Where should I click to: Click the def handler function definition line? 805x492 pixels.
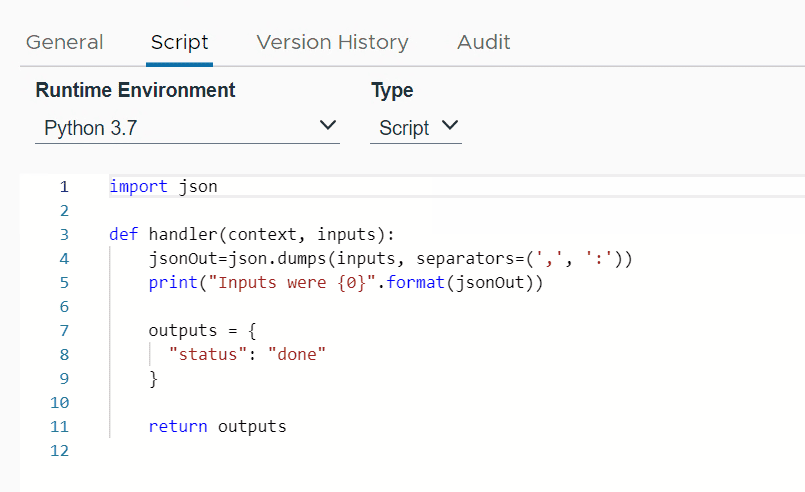[x=252, y=235]
